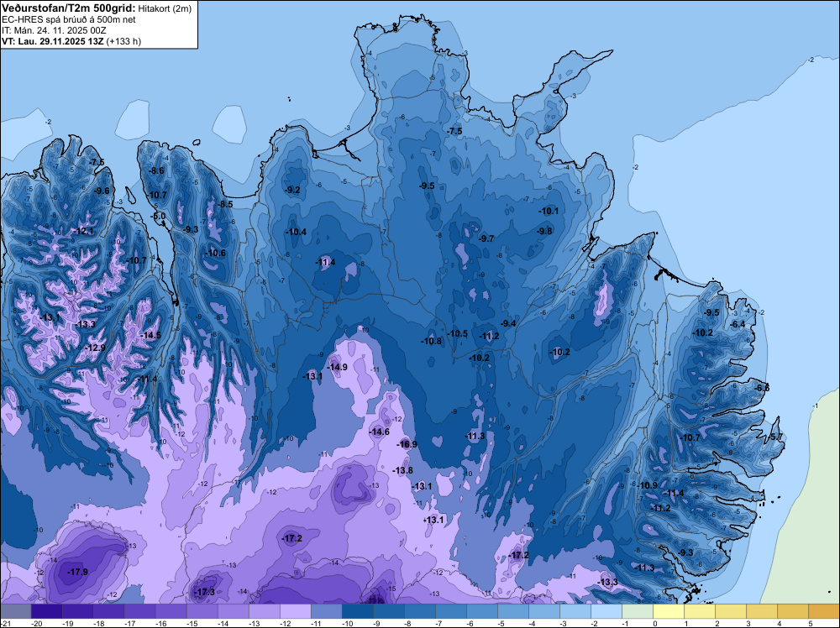Click the -10.1 temperature value on the map
This screenshot has width=840, height=628.
tap(549, 211)
